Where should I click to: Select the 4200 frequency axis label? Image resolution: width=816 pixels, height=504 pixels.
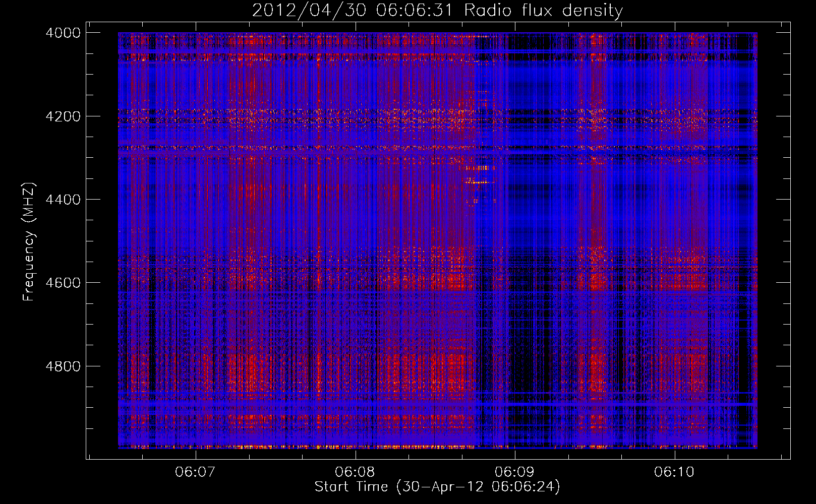tap(63, 116)
